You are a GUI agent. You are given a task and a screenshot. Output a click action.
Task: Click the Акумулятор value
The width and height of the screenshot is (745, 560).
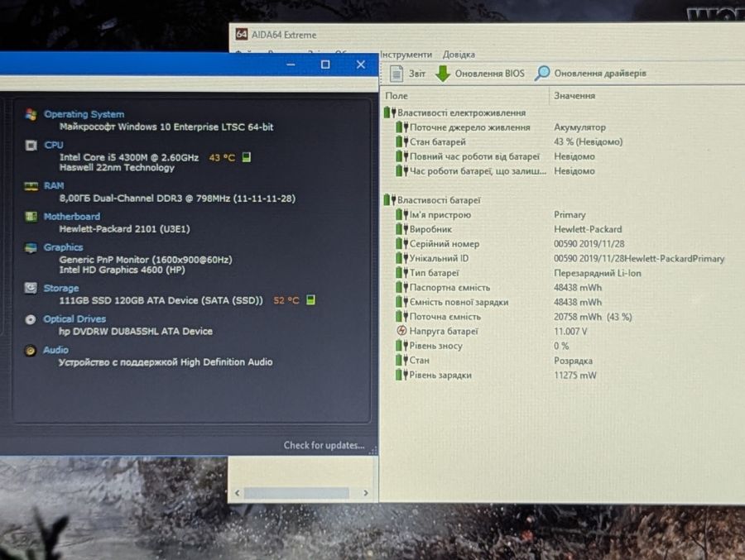pyautogui.click(x=579, y=127)
